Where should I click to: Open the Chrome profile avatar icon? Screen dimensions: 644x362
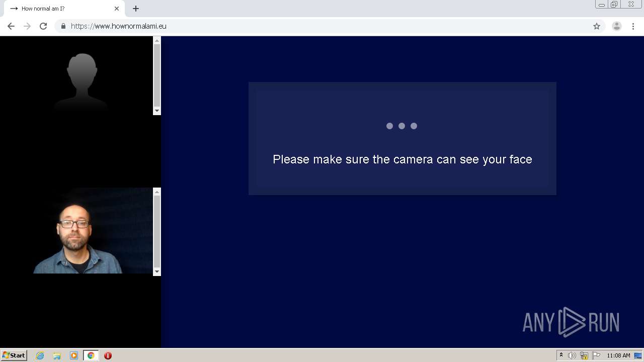click(617, 26)
